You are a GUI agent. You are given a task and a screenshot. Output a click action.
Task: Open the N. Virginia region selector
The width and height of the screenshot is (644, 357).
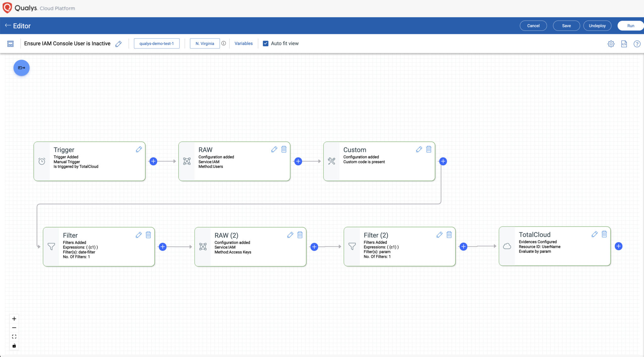pyautogui.click(x=204, y=43)
